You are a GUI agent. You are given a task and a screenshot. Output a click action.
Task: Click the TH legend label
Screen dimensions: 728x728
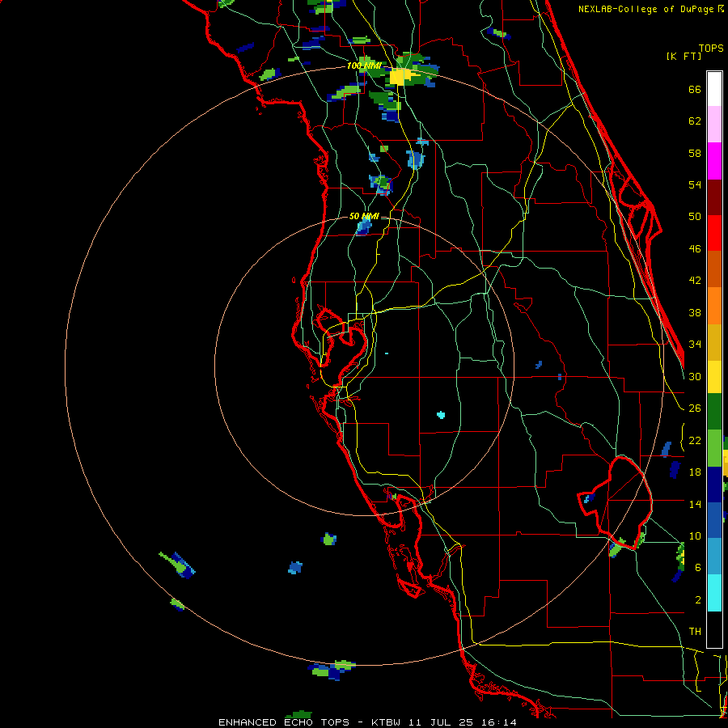pyautogui.click(x=695, y=632)
